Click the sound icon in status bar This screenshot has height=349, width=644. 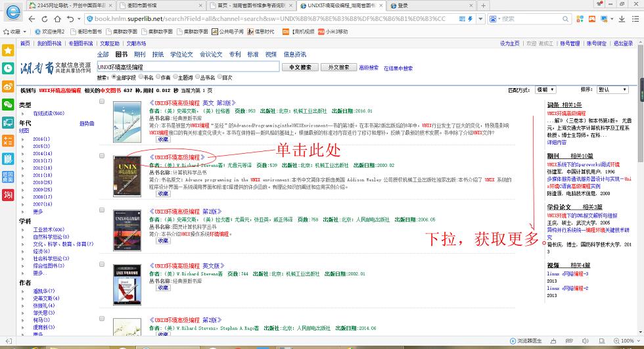[x=586, y=341]
